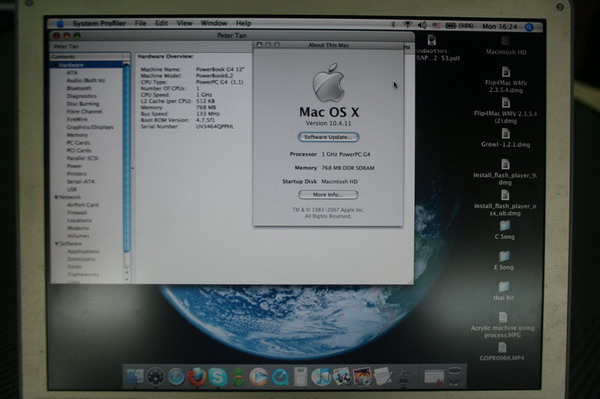Screen dimensions: 600x399
Task: Select AirPort Card under Network
Action: pyautogui.click(x=83, y=205)
